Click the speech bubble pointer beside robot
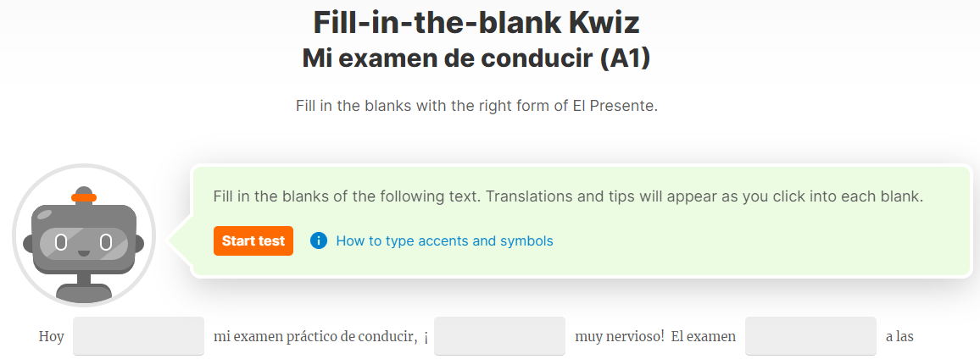The height and width of the screenshot is (359, 980). pos(180,240)
